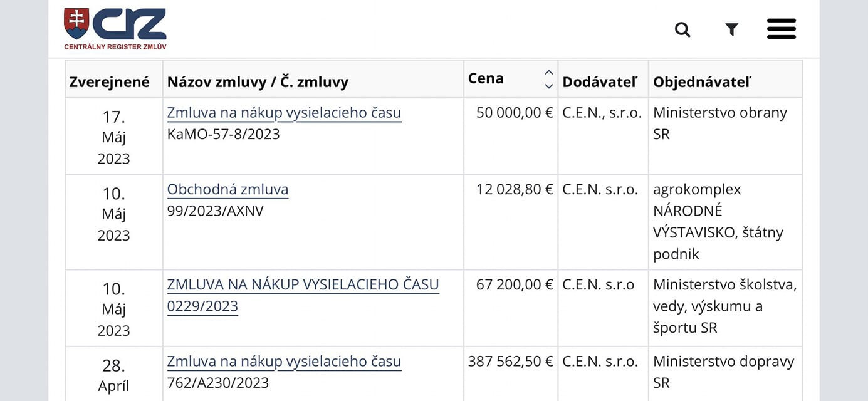Sort Cena descending with down arrow
The height and width of the screenshot is (401, 868).
pyautogui.click(x=548, y=86)
